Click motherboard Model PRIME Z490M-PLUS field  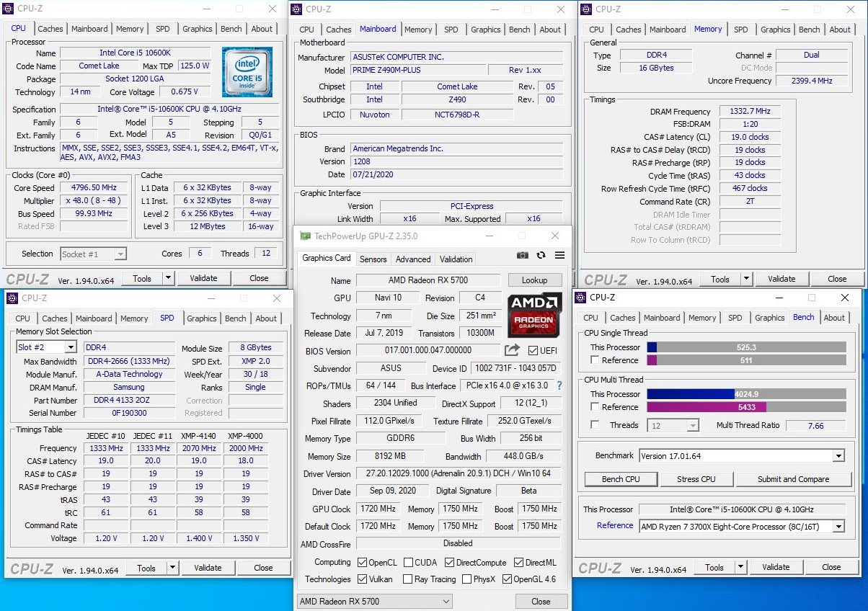[417, 70]
